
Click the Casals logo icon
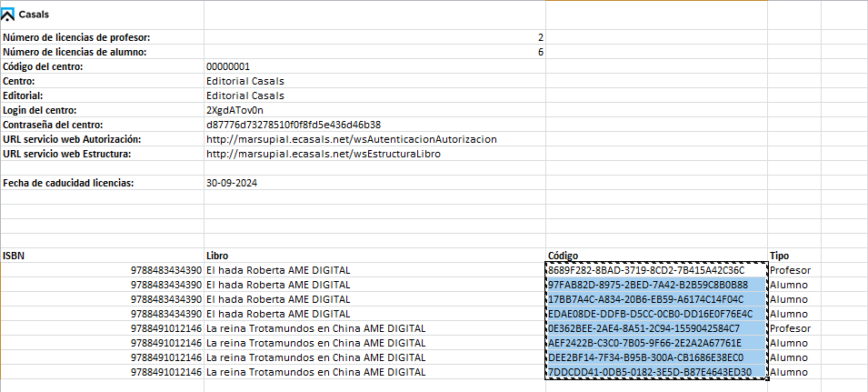point(9,15)
